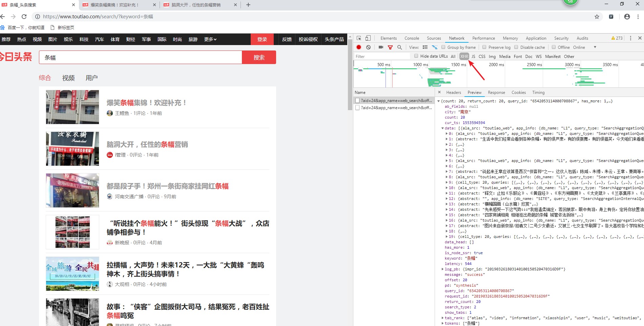
Task: Click the network Filter text box
Action: point(382,56)
